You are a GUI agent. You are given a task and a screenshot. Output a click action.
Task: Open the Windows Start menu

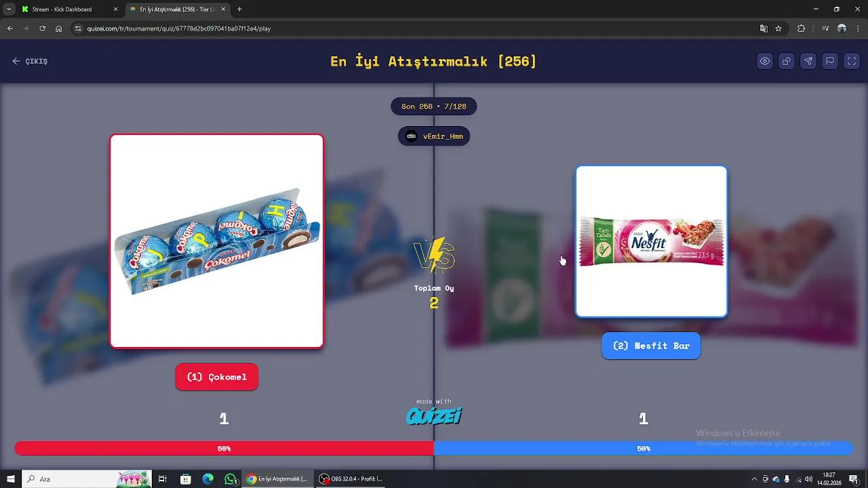(10, 479)
